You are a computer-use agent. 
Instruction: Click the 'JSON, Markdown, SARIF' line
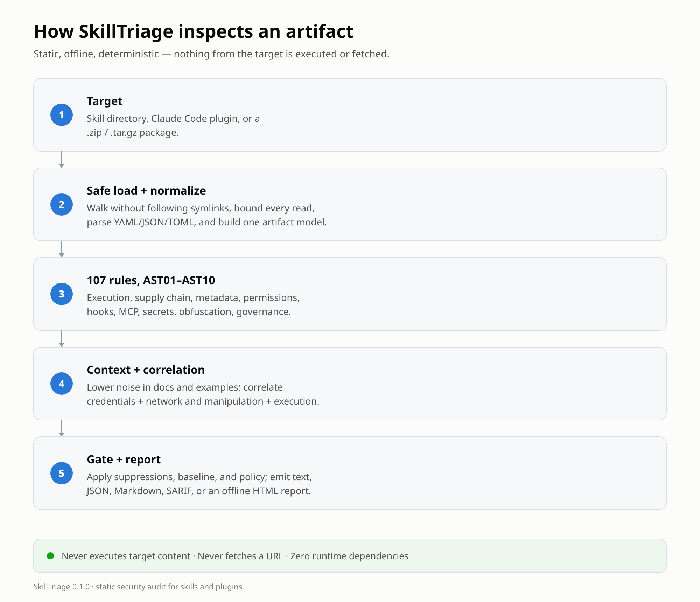(199, 491)
